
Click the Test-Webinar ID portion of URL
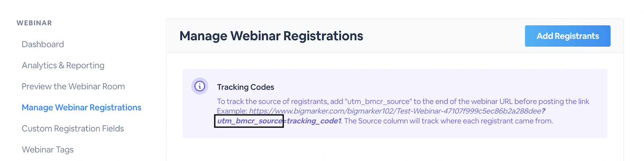click(468, 111)
